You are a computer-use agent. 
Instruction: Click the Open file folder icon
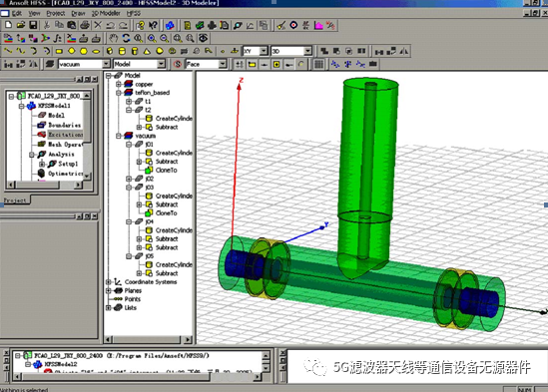21,25
